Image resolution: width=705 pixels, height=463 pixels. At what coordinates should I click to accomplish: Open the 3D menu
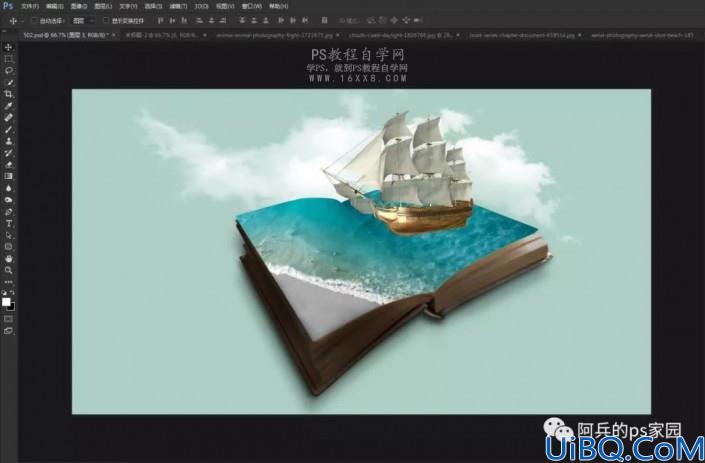point(201,6)
